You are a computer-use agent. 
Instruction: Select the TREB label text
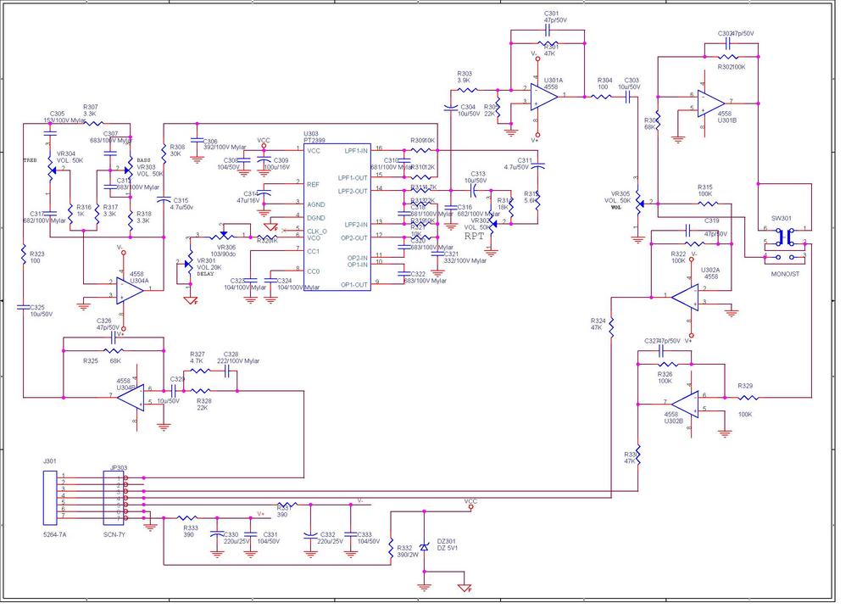[x=30, y=160]
